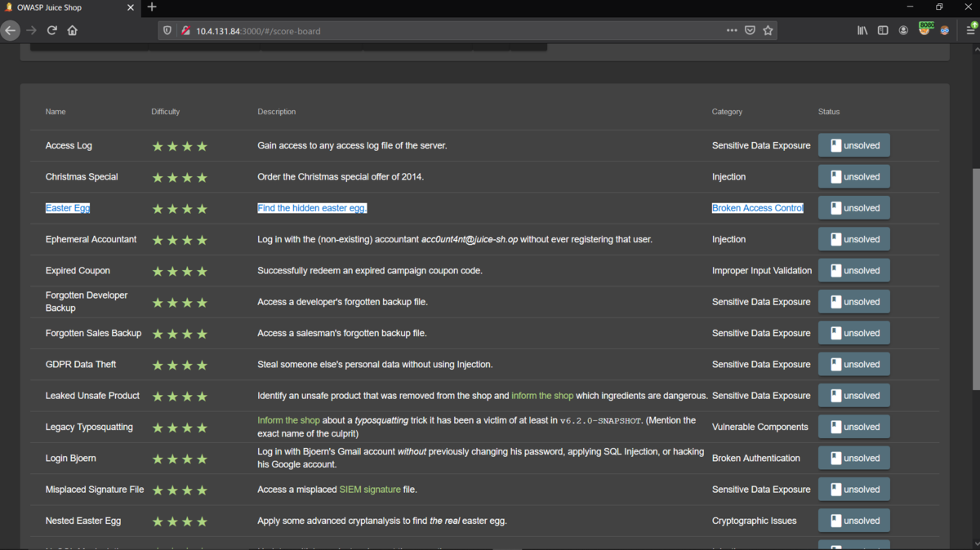The width and height of the screenshot is (980, 550).
Task: Click the unsolved button for GDPR Data Theft
Action: (x=853, y=364)
